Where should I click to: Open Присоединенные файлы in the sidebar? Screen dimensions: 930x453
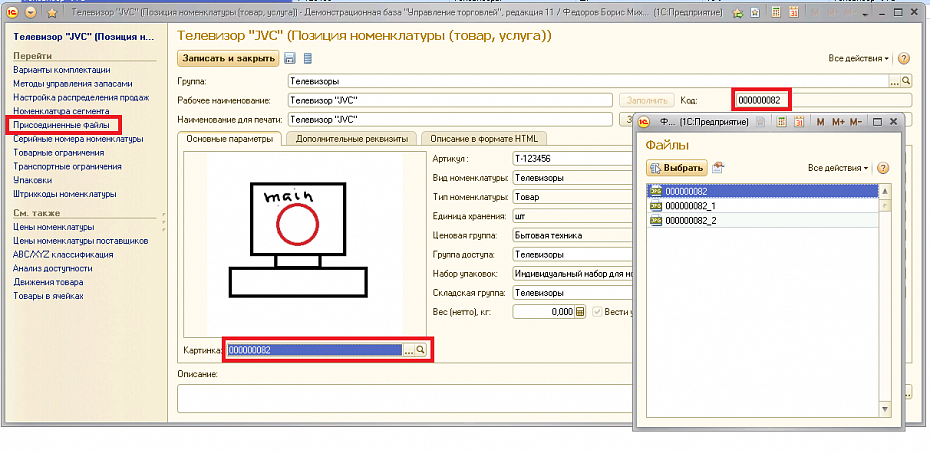click(62, 125)
